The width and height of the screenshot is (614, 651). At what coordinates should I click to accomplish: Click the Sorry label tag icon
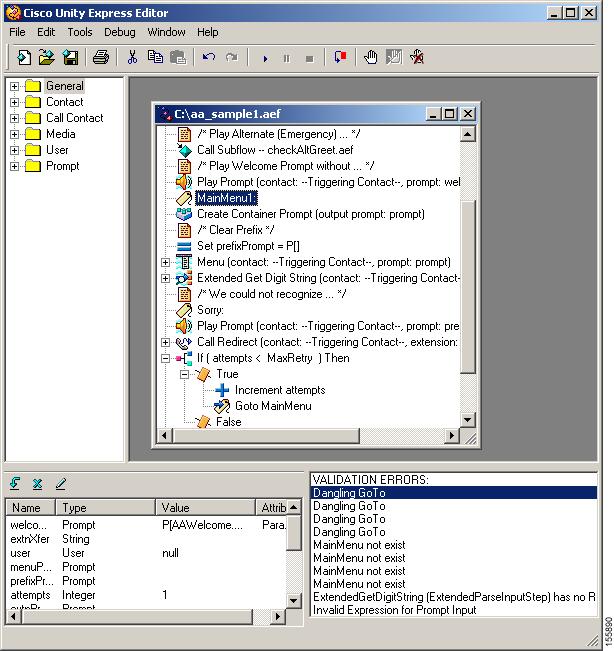click(x=184, y=310)
